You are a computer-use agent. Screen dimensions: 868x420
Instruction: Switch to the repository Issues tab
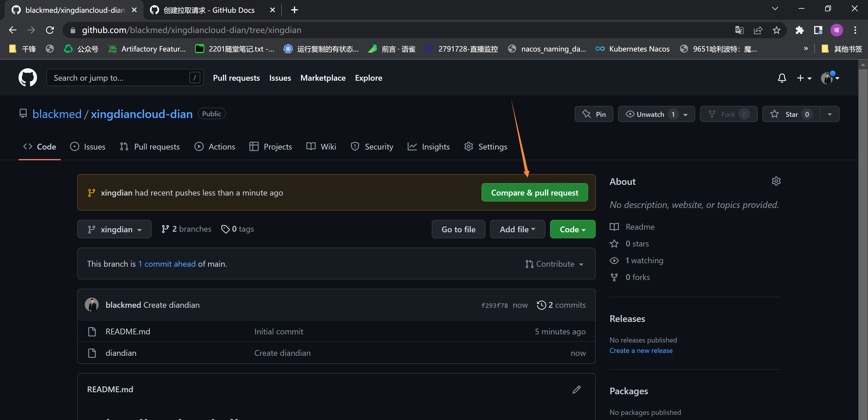[x=88, y=147]
